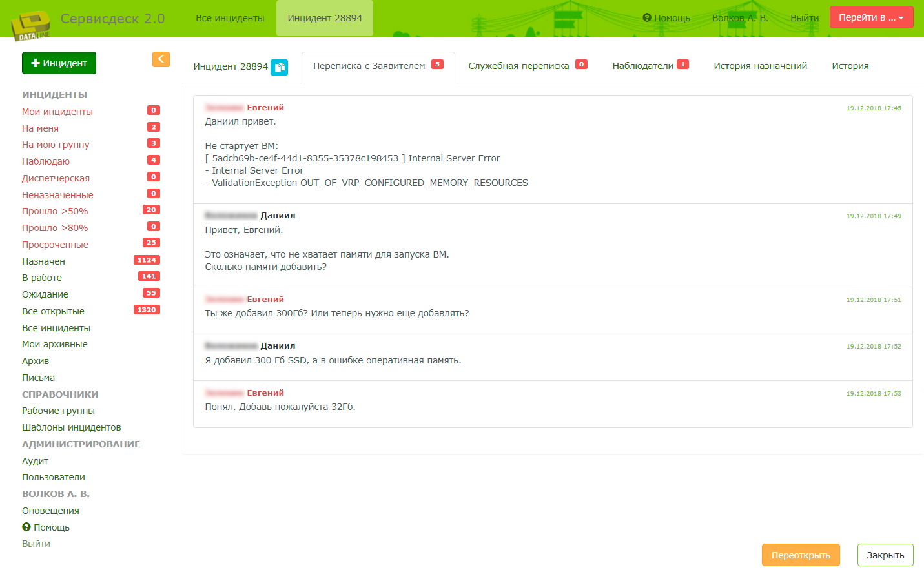Open help via question mark icon in top bar
Image resolution: width=924 pixels, height=572 pixels.
coord(646,17)
